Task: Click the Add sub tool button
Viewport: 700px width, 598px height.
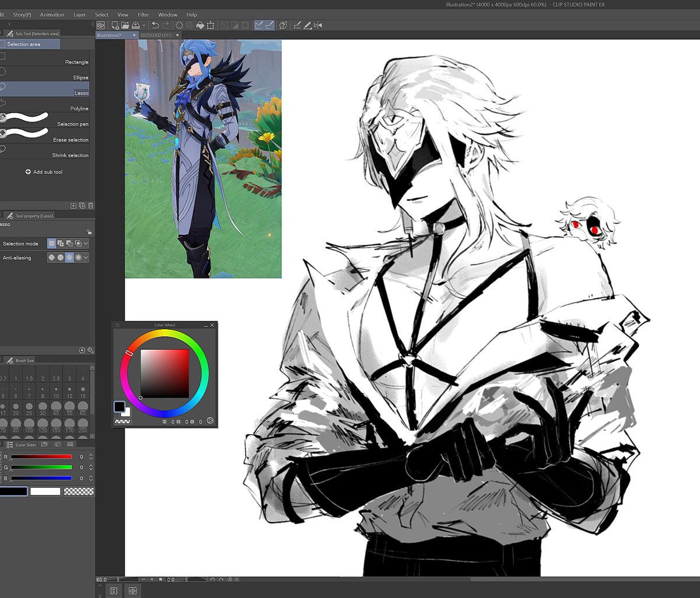Action: tap(44, 172)
